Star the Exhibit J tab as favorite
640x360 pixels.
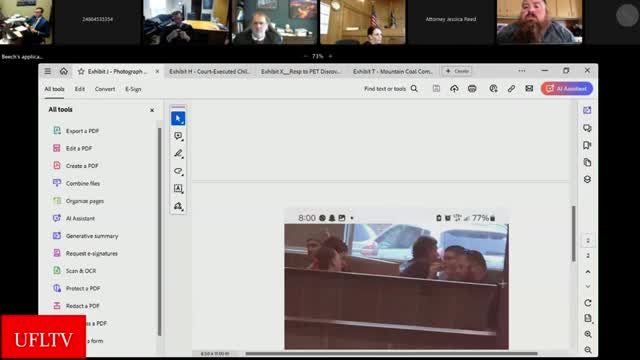(81, 71)
